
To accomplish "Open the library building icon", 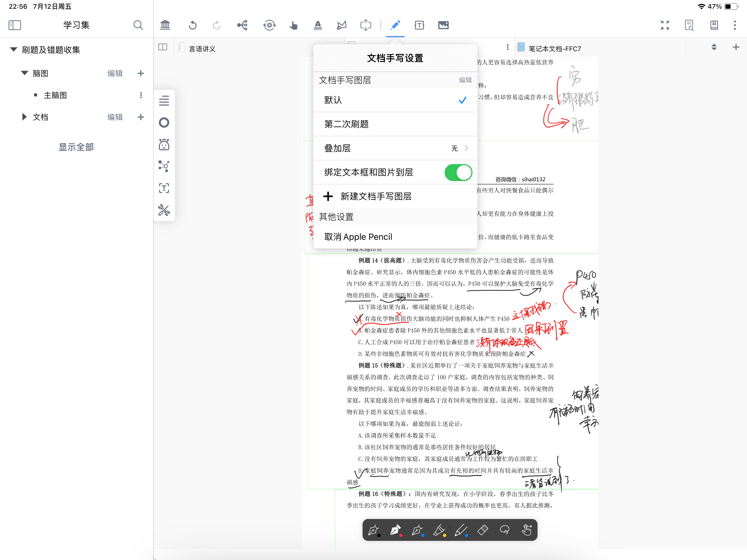I will pos(165,25).
